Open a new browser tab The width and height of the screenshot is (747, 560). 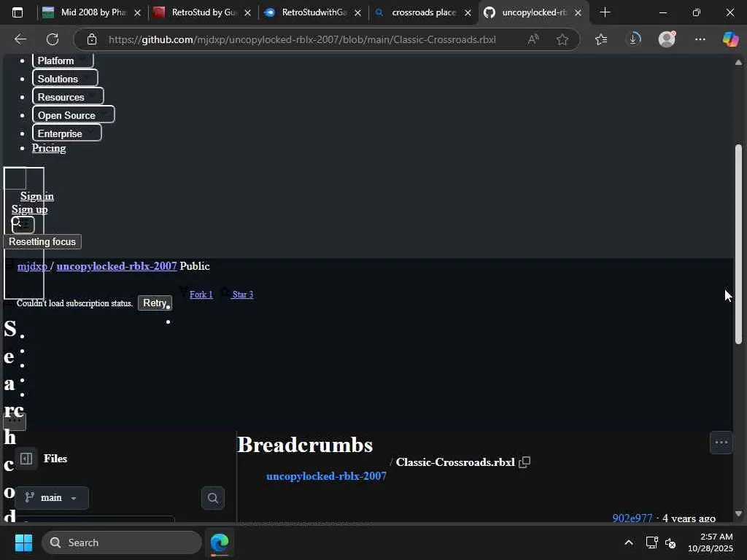pos(605,12)
